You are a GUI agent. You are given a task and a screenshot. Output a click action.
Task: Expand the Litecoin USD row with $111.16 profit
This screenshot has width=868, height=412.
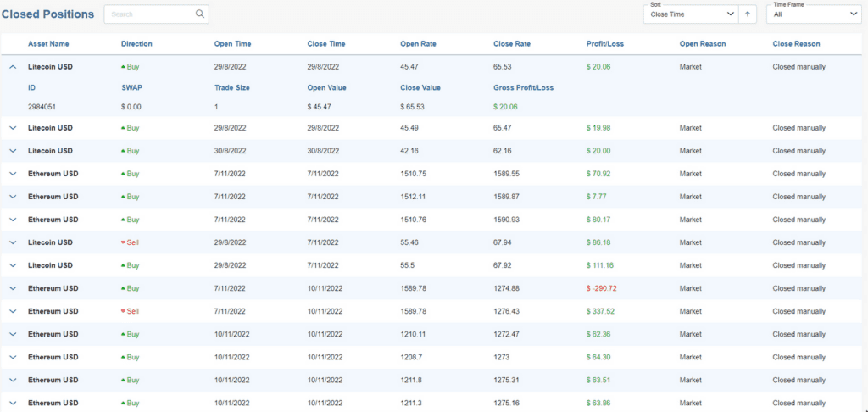pos(13,265)
